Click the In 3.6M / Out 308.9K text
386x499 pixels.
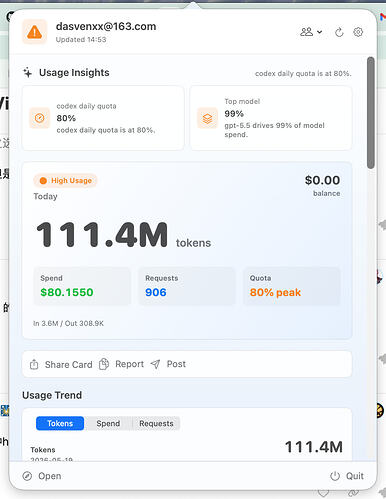(68, 323)
